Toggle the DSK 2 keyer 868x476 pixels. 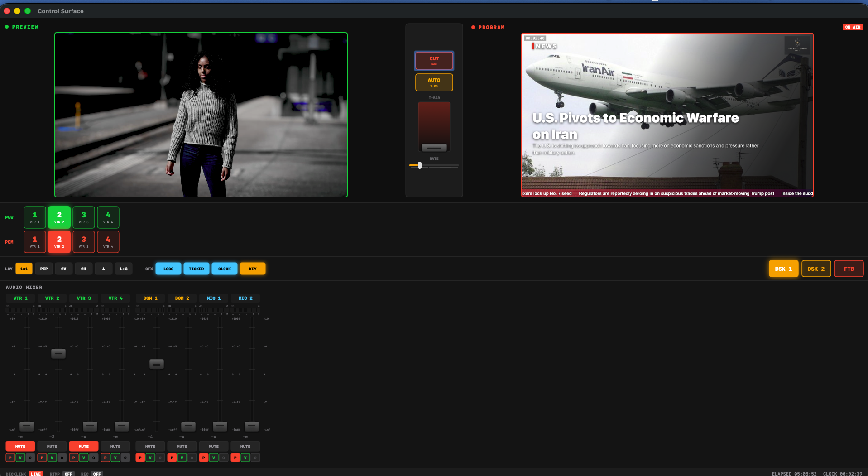(x=816, y=269)
